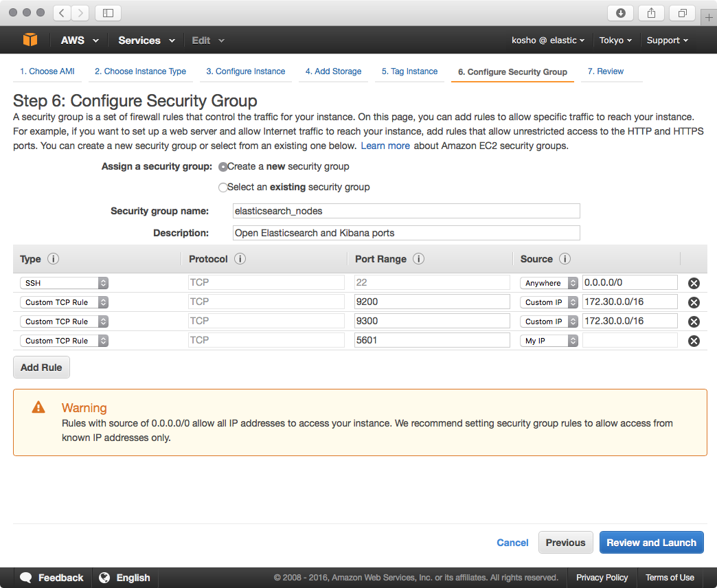The image size is (717, 588).
Task: Click the Security group name field
Action: 406,211
